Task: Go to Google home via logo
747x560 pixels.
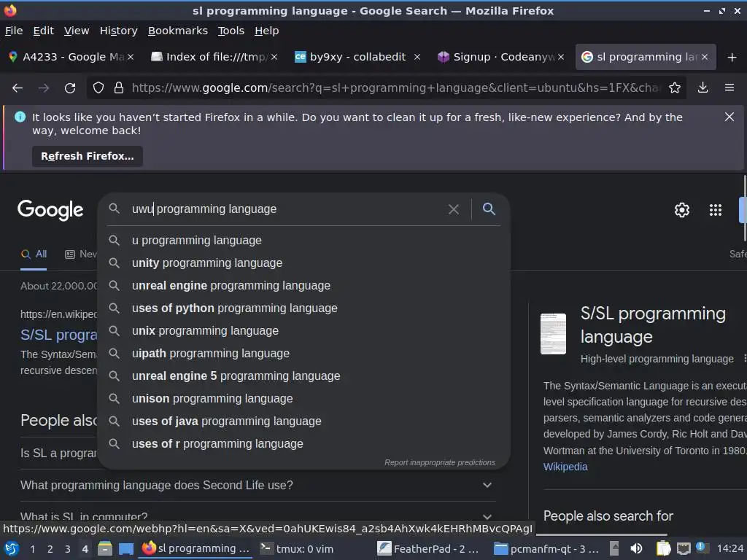Action: 50,210
